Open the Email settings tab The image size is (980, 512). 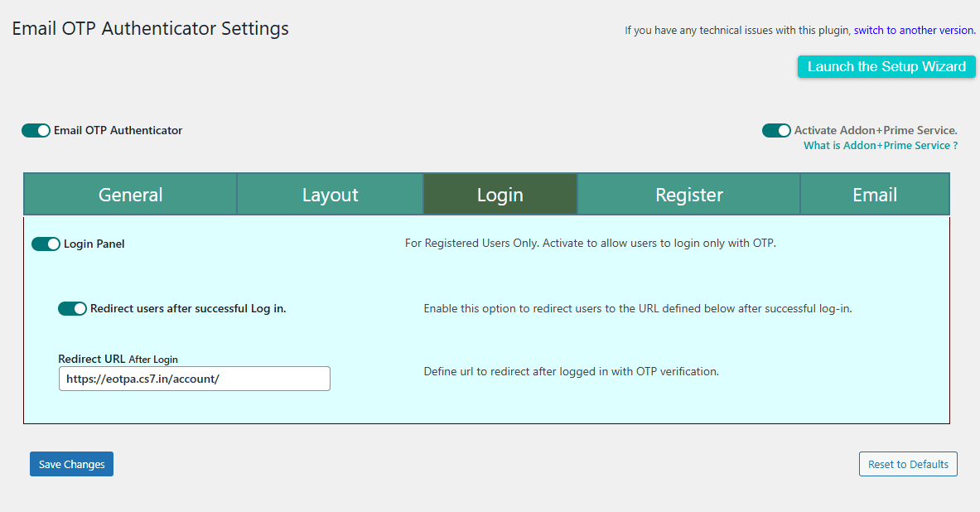point(874,195)
